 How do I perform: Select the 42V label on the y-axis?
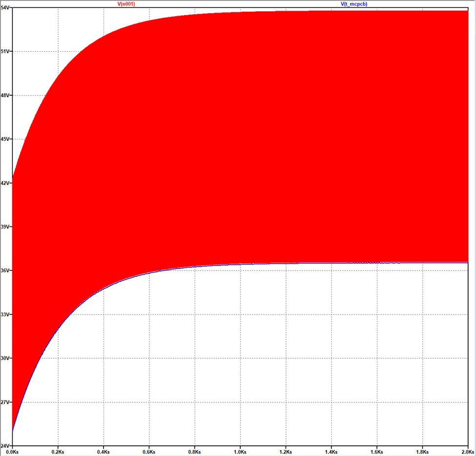click(6, 183)
